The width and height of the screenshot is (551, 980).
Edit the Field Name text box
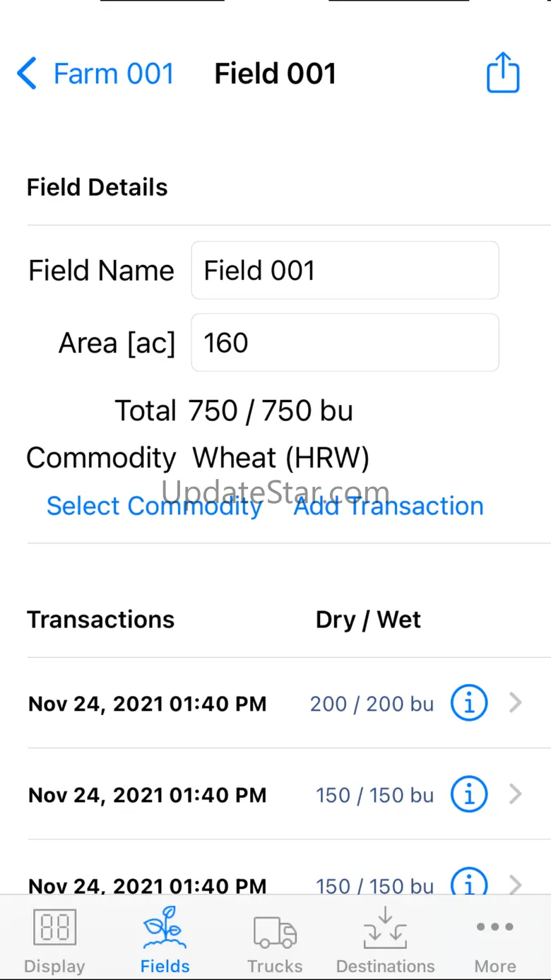(x=345, y=271)
